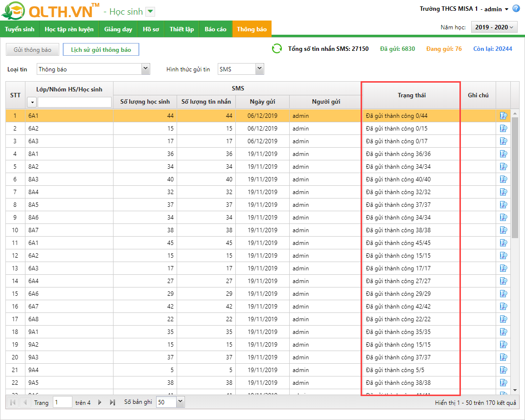The image size is (525, 420).
Task: Open the Năm học 2019 - 2020 selector
Action: tap(494, 27)
